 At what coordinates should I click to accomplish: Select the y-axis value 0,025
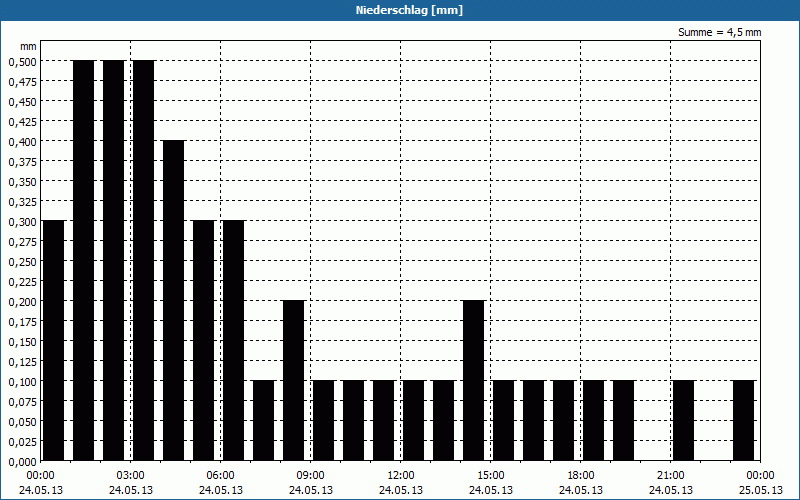click(x=23, y=442)
